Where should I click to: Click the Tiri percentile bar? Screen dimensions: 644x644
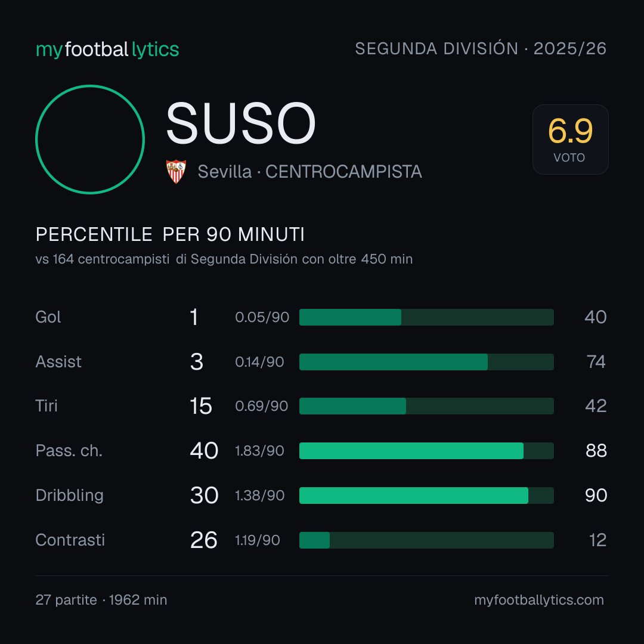coord(426,406)
